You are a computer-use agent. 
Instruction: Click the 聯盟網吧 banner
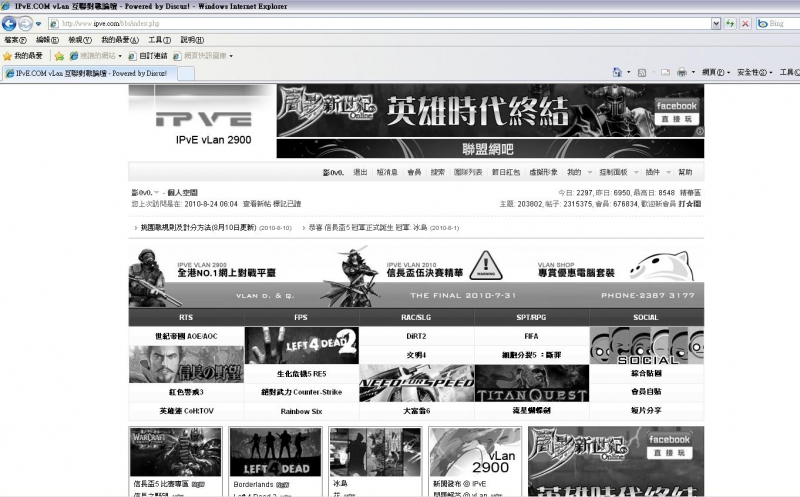490,148
